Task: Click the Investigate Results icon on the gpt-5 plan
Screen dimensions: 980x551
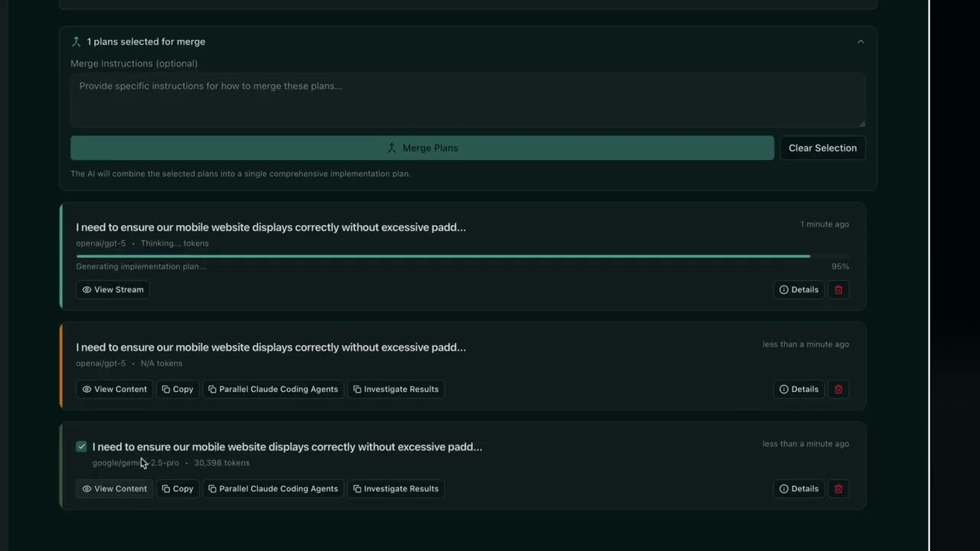Action: (357, 389)
